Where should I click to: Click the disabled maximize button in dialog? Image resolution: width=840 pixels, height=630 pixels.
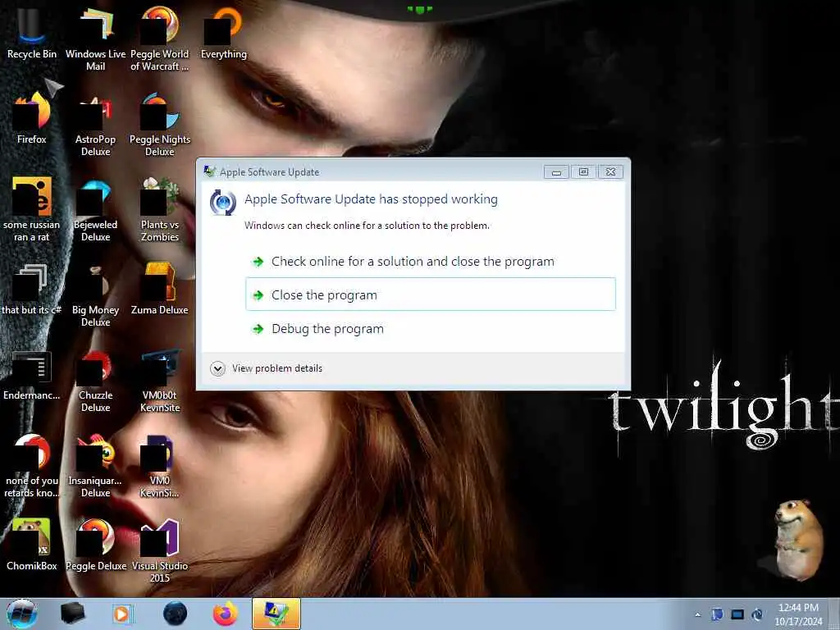coord(583,171)
